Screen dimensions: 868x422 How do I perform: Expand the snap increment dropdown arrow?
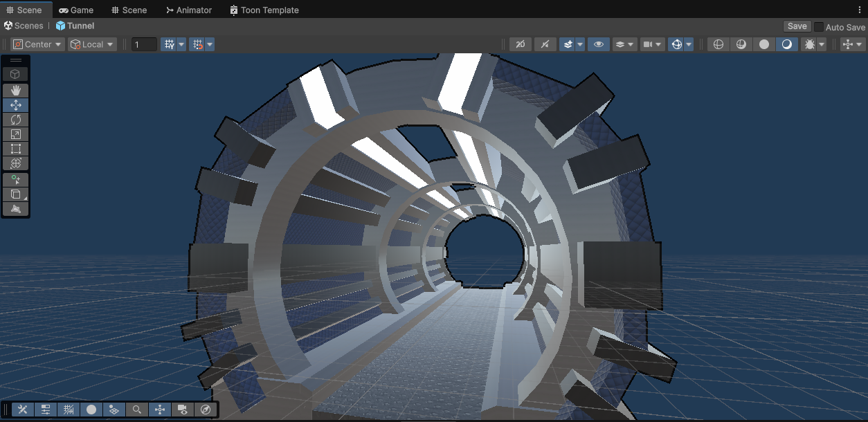tap(210, 44)
